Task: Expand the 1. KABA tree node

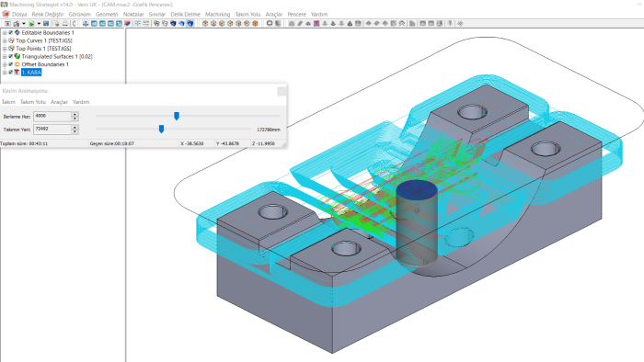Action: coord(5,73)
